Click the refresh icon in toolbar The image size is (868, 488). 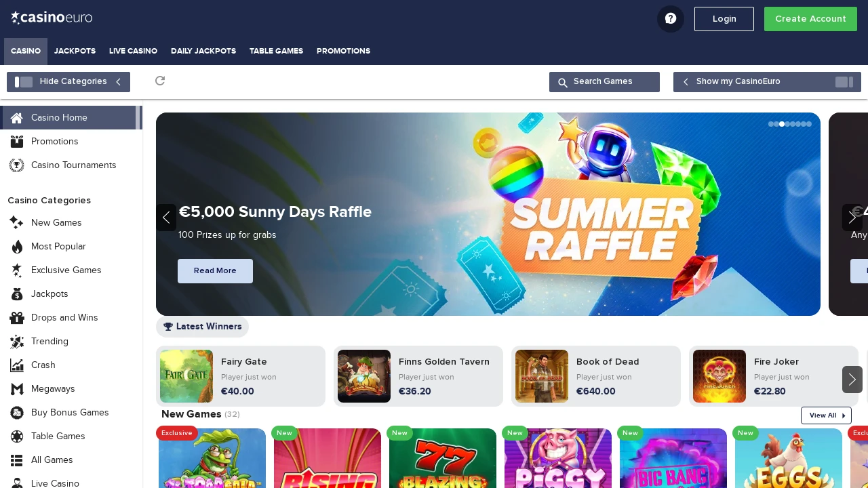coord(160,81)
